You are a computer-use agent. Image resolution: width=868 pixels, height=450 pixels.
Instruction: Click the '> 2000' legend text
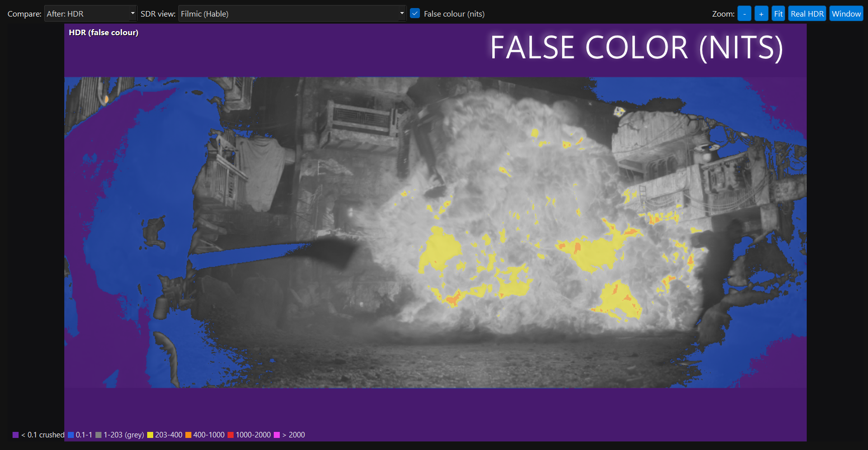coord(294,435)
